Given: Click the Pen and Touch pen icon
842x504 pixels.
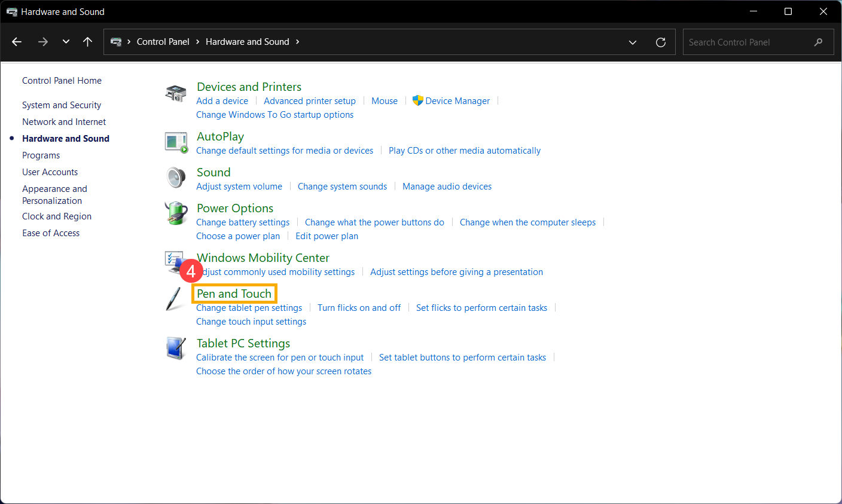Looking at the screenshot, I should pyautogui.click(x=174, y=299).
